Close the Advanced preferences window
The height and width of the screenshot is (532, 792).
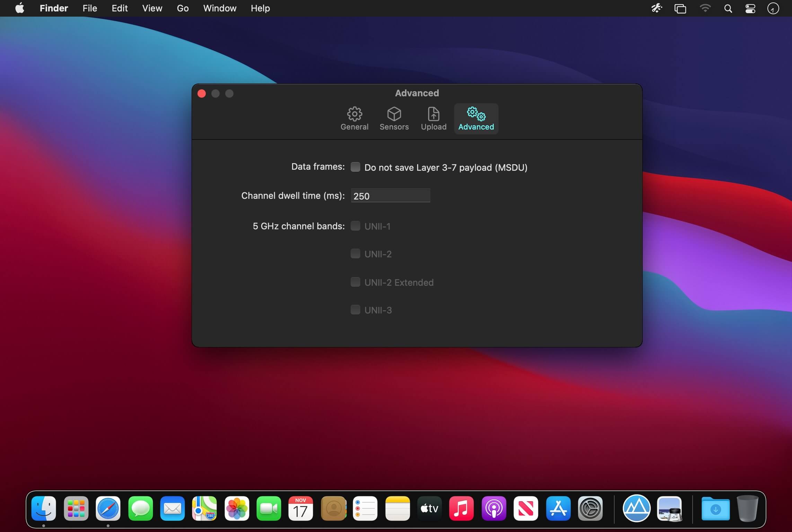202,94
